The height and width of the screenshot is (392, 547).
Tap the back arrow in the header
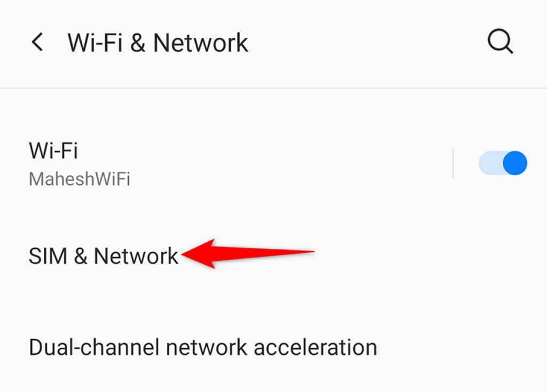coord(37,42)
